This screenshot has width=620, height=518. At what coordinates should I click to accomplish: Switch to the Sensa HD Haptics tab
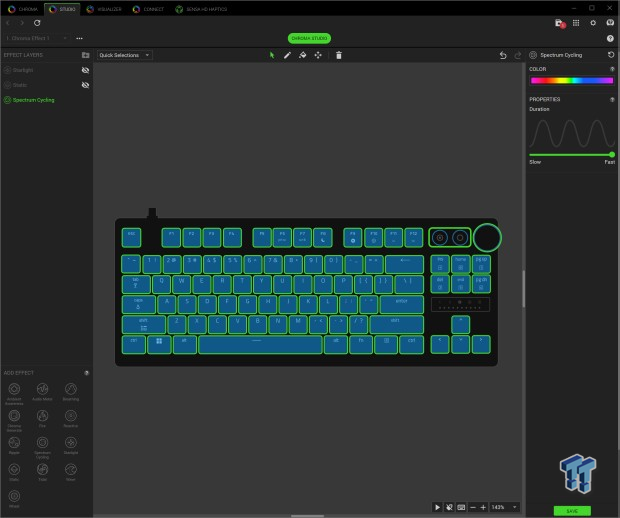pos(201,9)
